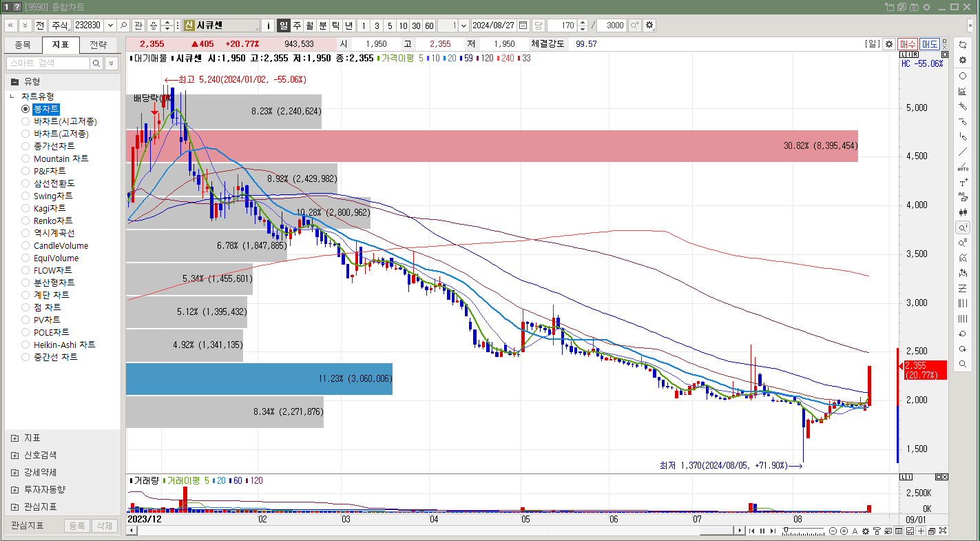Click the zoom-plus icon next to 3000 field
Viewport: 980px width, 541px height.
point(634,25)
